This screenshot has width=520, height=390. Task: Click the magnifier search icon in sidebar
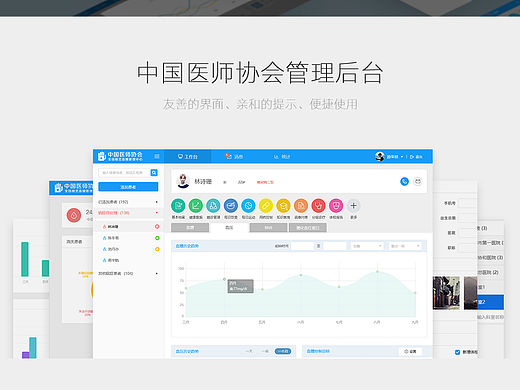[x=154, y=172]
